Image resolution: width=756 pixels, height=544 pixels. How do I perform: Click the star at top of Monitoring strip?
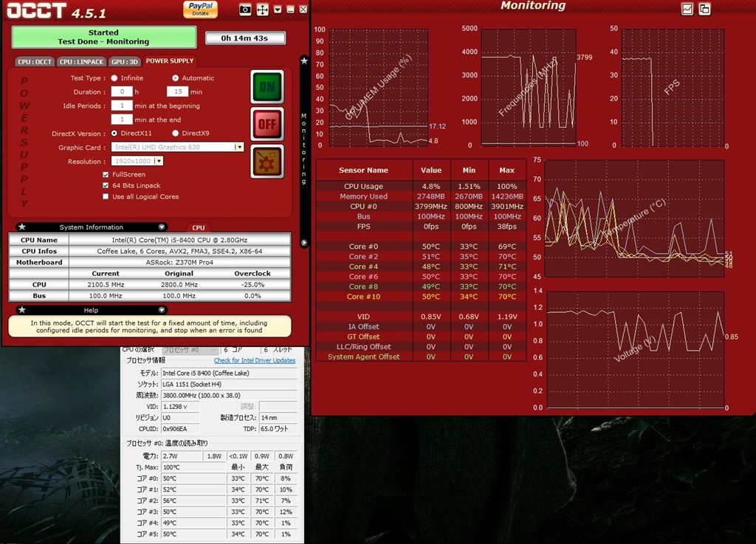[x=304, y=61]
